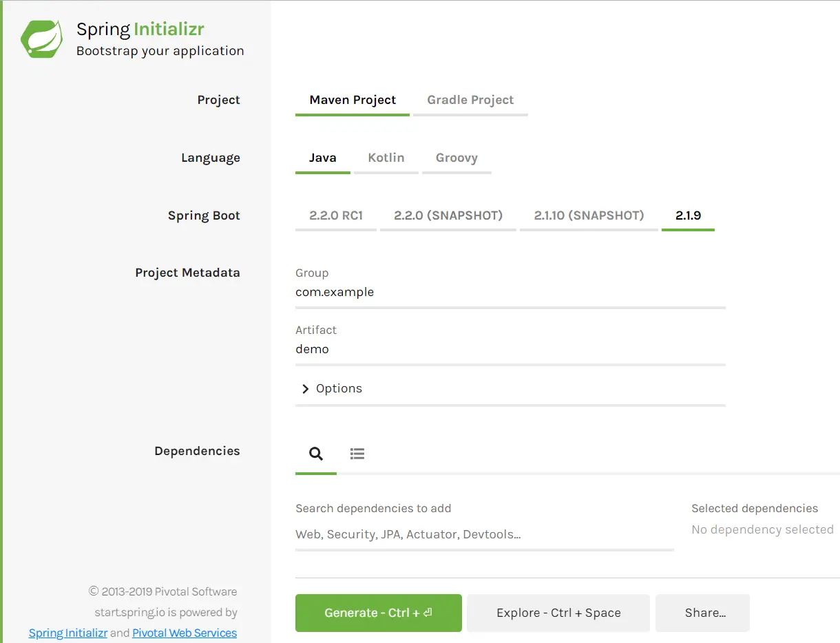Image resolution: width=840 pixels, height=643 pixels.
Task: Switch to Gradle Project
Action: [x=470, y=100]
